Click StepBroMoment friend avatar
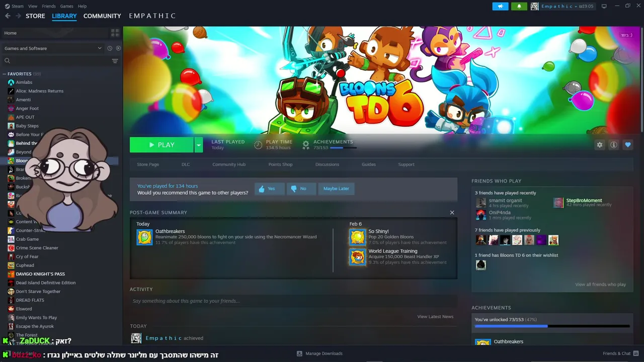644x362 pixels. [x=558, y=203]
